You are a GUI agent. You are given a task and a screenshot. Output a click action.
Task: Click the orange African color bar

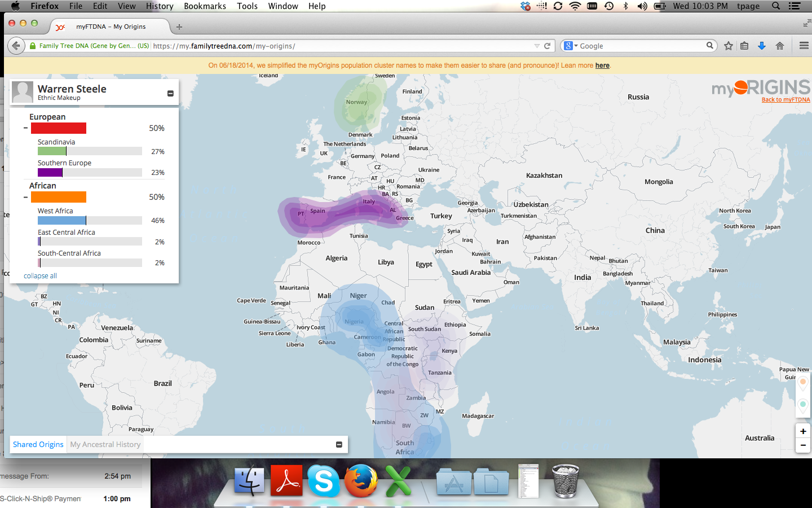59,197
